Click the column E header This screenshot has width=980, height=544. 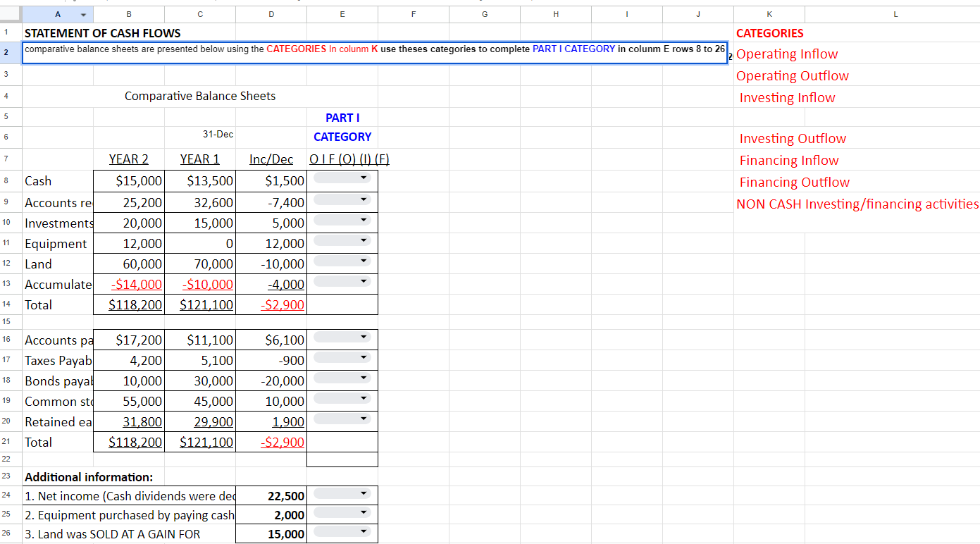tap(342, 13)
